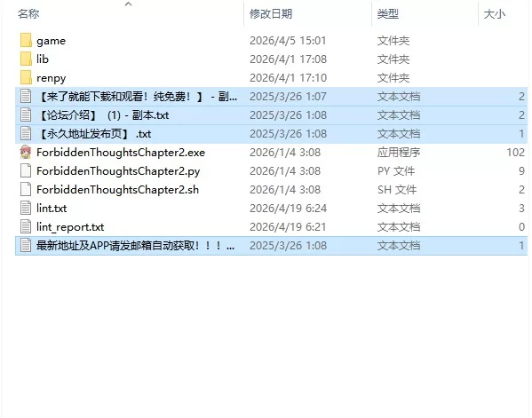Click date 2026/4/1 17:08 of lib folder
The image size is (532, 418).
click(x=288, y=59)
